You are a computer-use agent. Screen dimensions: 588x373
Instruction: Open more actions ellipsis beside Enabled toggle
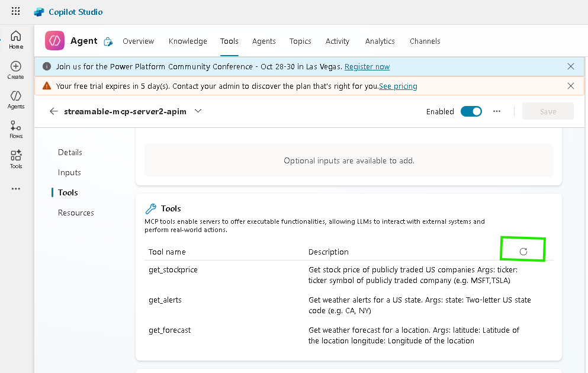coord(497,111)
